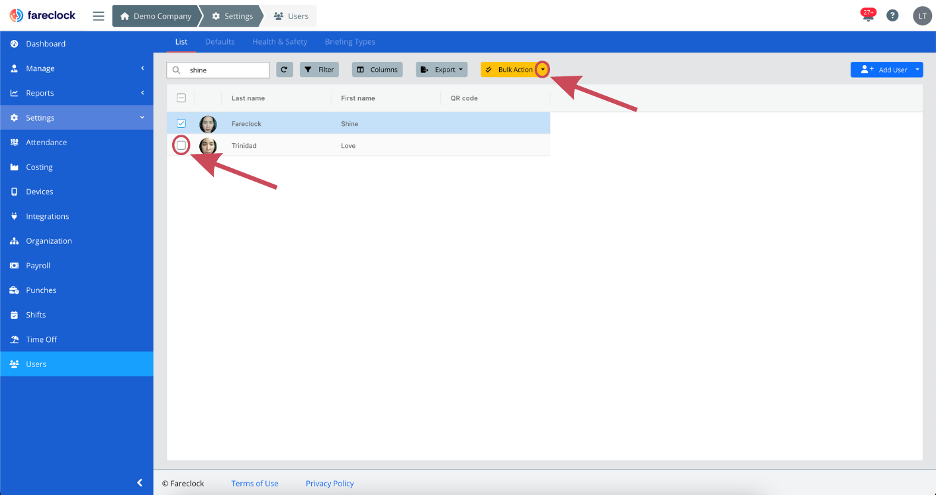Click the Trinidad user avatar thumbnail
Image resolution: width=936 pixels, height=496 pixels.
coord(208,146)
